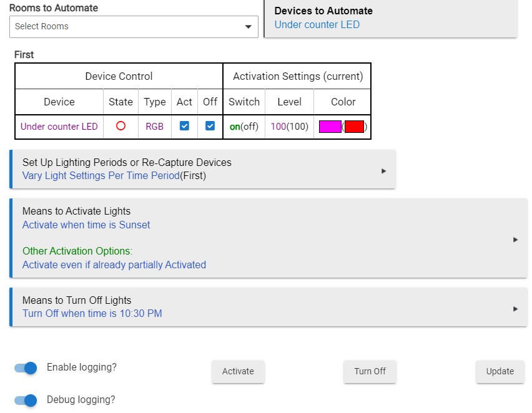Image resolution: width=532 pixels, height=413 pixels.
Task: Toggle the Off checkbox for Under counter LED
Action: coord(210,126)
